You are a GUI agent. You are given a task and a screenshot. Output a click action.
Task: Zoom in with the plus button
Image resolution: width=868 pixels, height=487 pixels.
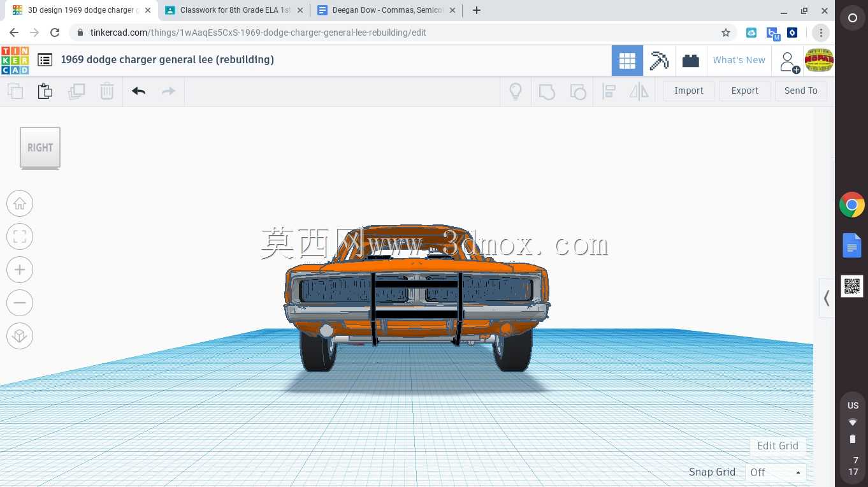pos(20,270)
